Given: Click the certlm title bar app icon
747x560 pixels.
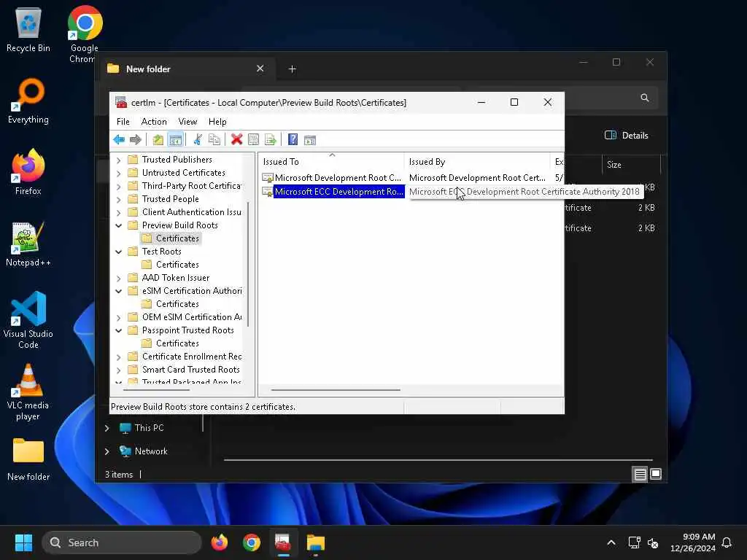Looking at the screenshot, I should [121, 102].
